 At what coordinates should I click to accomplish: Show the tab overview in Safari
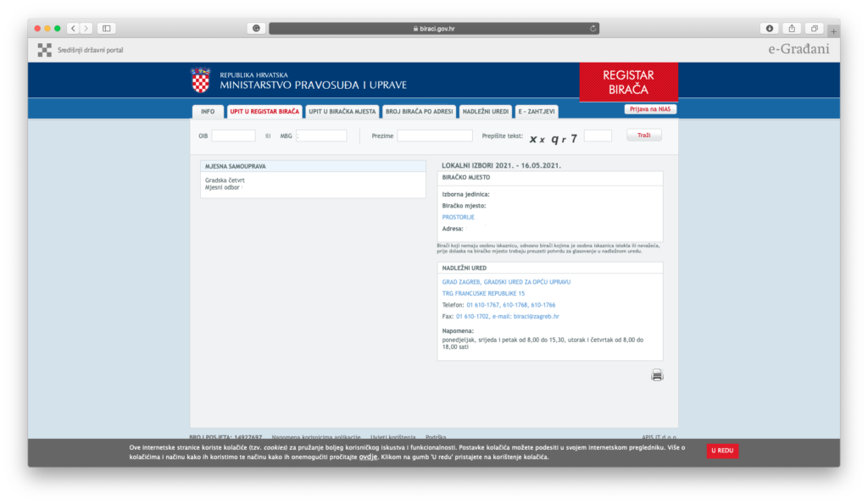[814, 28]
